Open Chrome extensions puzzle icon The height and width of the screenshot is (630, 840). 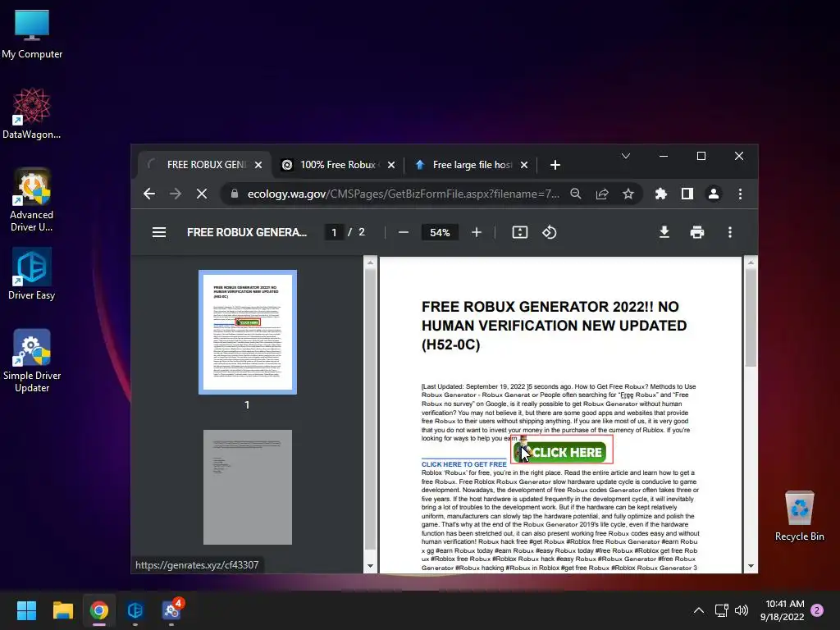point(661,194)
